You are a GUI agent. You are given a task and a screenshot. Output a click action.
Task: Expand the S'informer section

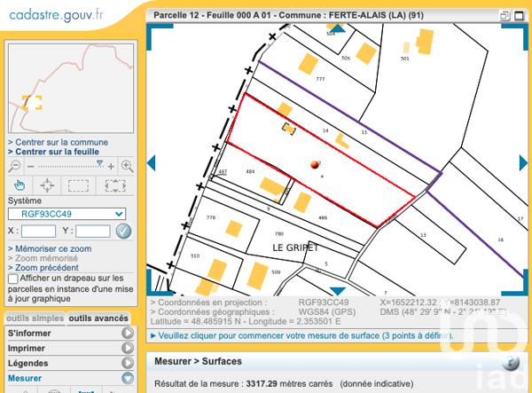click(x=128, y=334)
